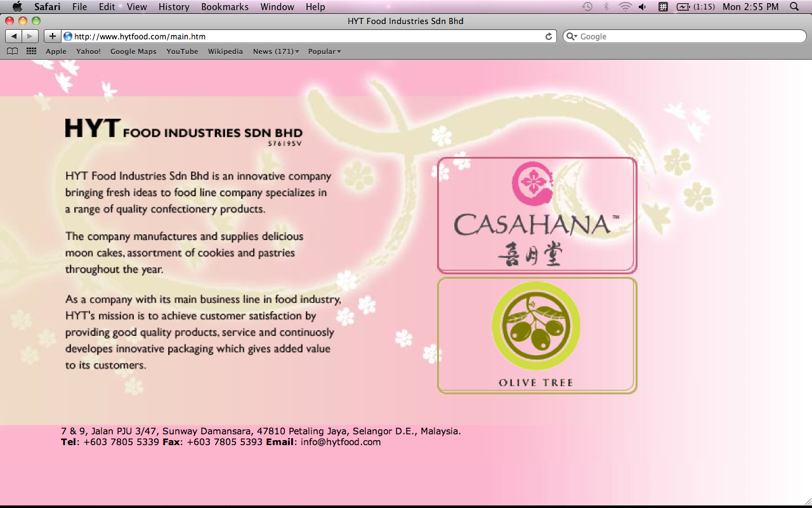Open the Apple bookmark
Image resolution: width=812 pixels, height=508 pixels.
click(56, 51)
